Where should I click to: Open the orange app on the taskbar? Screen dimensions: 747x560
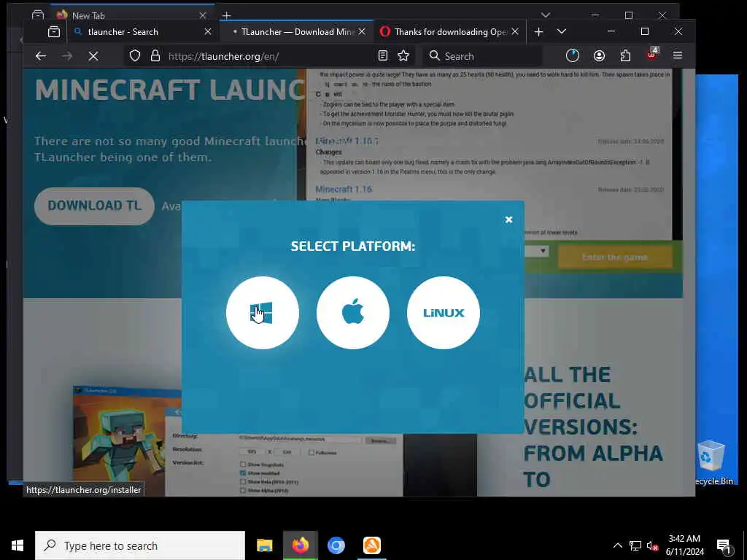[x=371, y=545]
